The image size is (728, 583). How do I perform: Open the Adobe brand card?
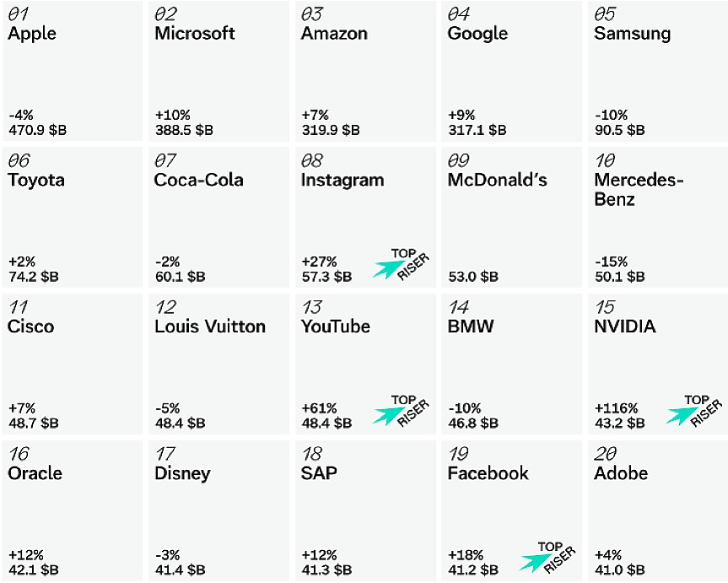[658, 510]
